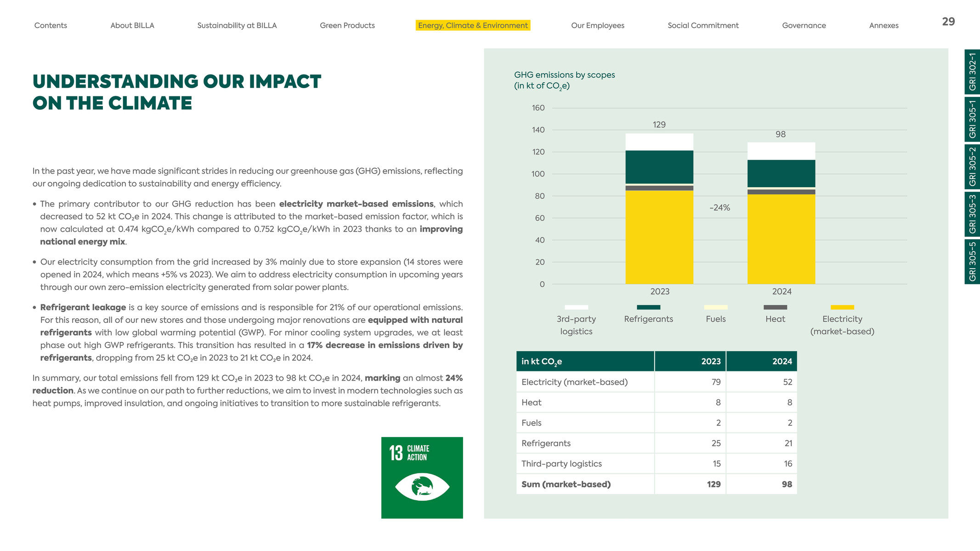Click the white logistics segment of 2023 bar
Viewport: 980px width, 551px height.
click(659, 142)
